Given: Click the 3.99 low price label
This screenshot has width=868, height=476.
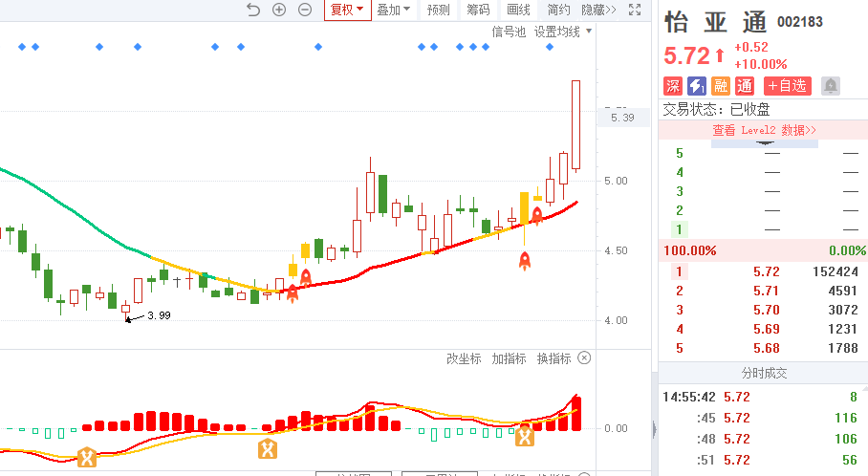Looking at the screenshot, I should click(x=159, y=315).
